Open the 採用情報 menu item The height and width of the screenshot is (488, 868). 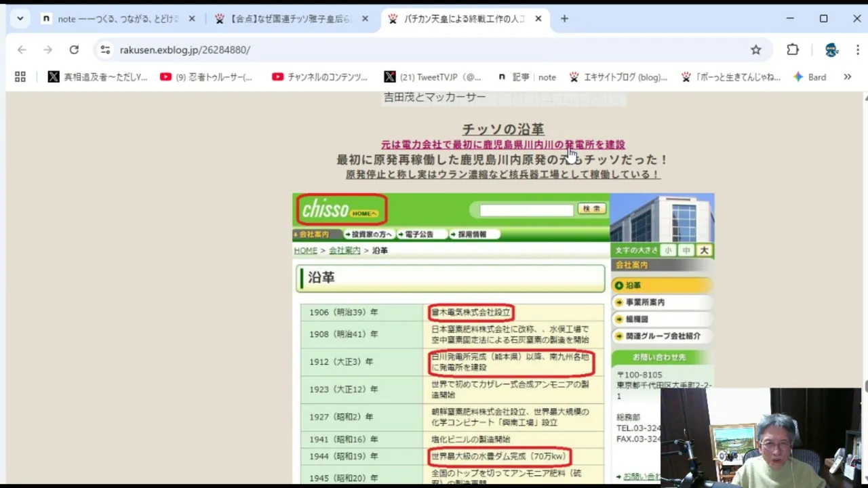click(x=473, y=235)
